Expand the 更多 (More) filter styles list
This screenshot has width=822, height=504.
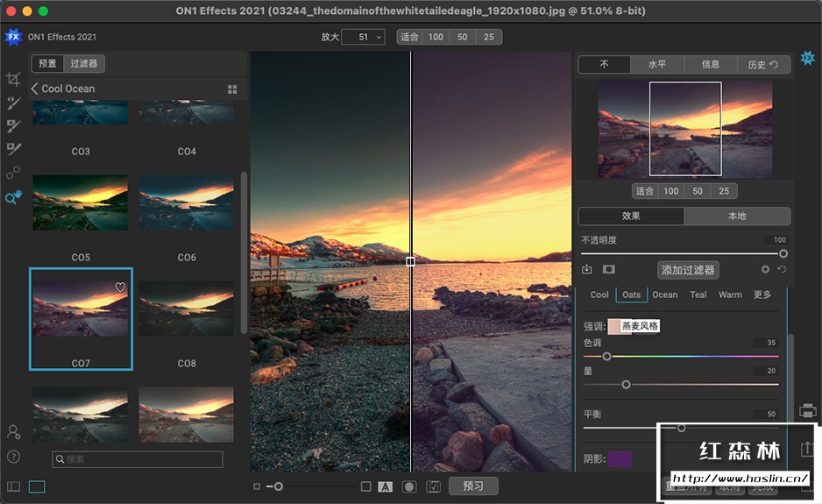762,295
